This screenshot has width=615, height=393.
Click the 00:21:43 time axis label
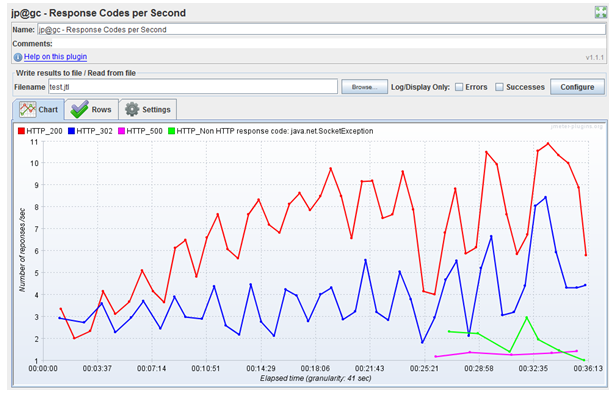click(370, 369)
